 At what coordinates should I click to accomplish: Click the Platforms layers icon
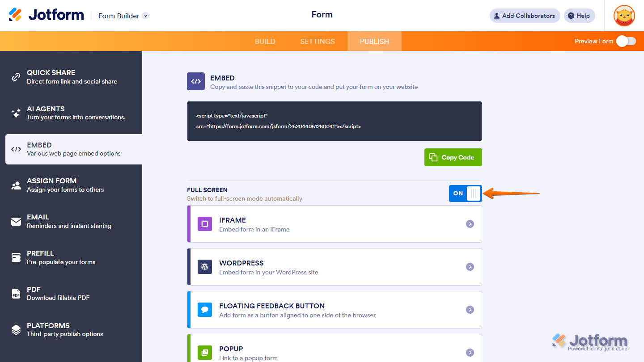[16, 330]
